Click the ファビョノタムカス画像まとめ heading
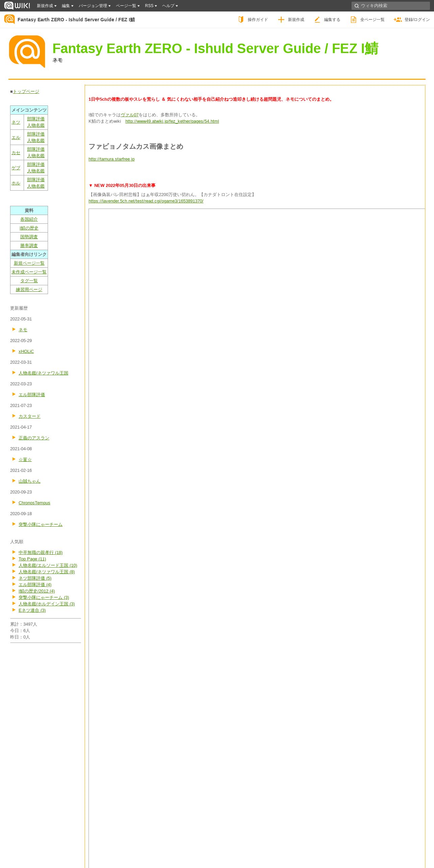This screenshot has height=868, width=434. click(136, 146)
